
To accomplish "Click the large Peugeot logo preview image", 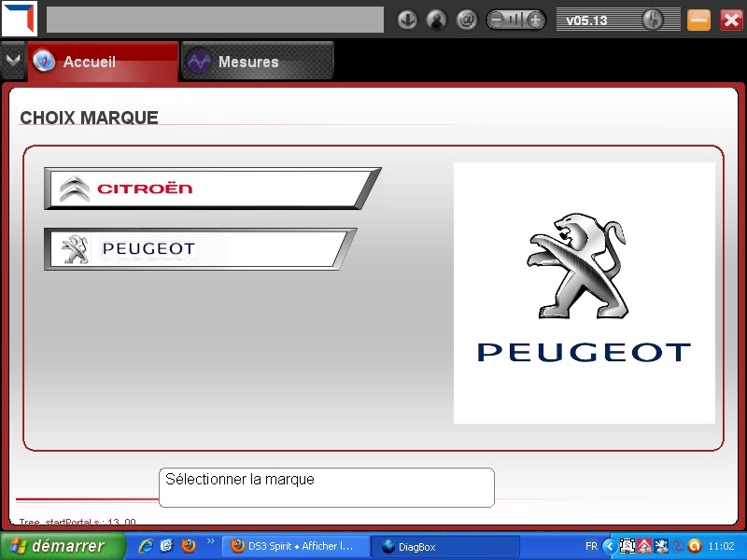I will click(585, 293).
